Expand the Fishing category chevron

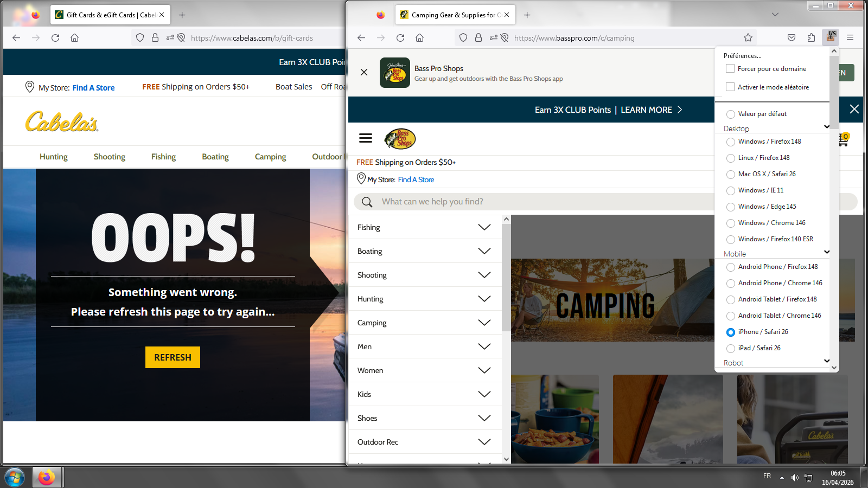click(x=484, y=227)
